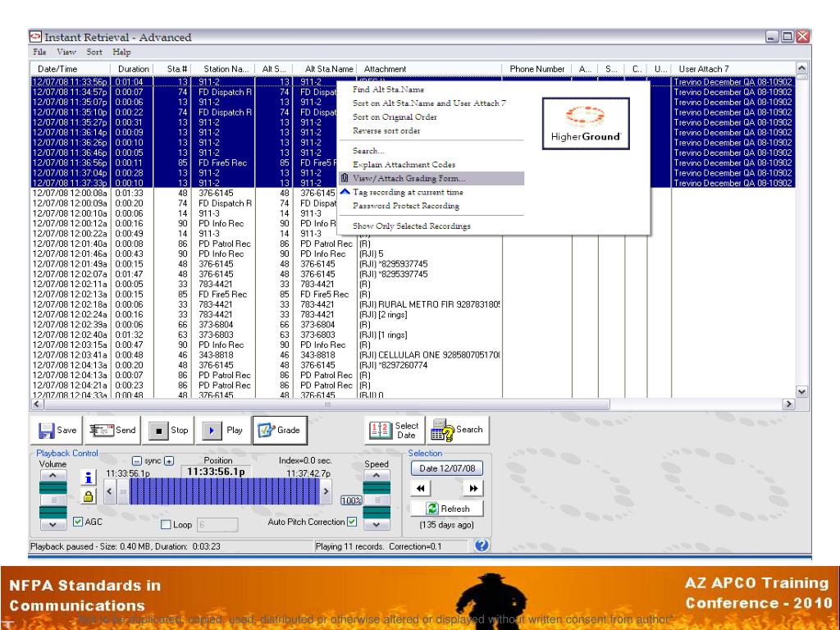Click the sync plus button
Viewport: 840px width, 630px height.
169,461
